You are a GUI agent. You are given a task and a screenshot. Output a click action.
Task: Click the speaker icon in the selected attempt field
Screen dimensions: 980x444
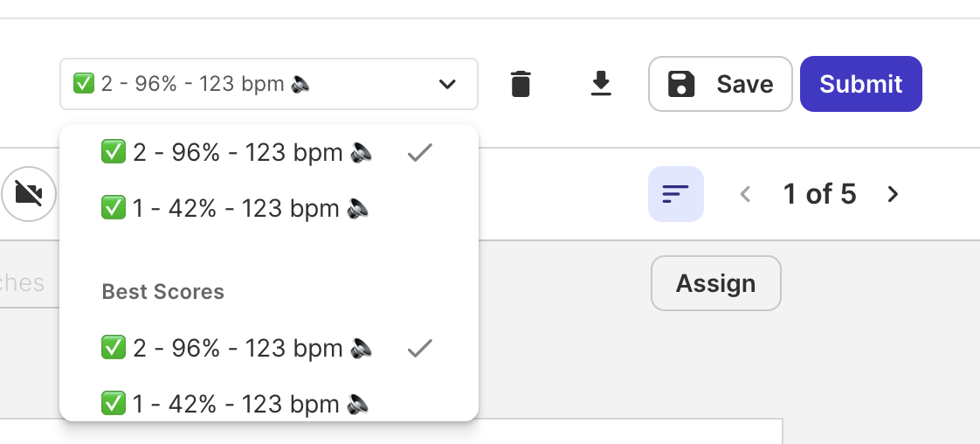[x=301, y=84]
